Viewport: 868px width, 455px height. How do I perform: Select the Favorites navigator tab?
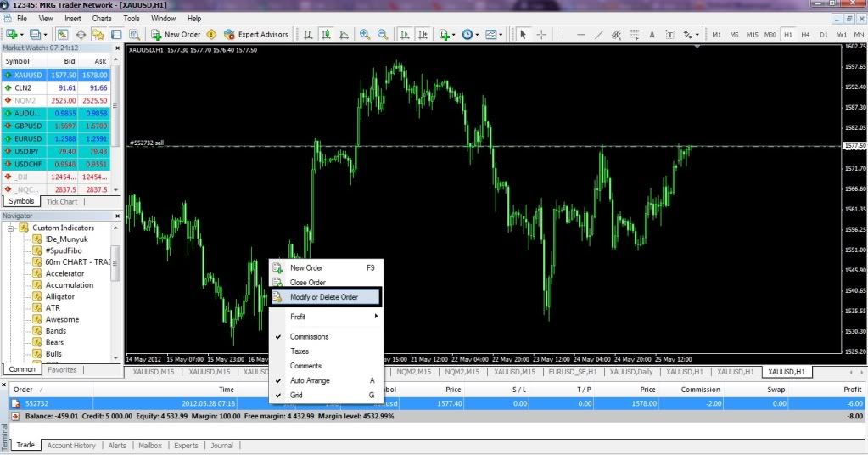coord(62,370)
